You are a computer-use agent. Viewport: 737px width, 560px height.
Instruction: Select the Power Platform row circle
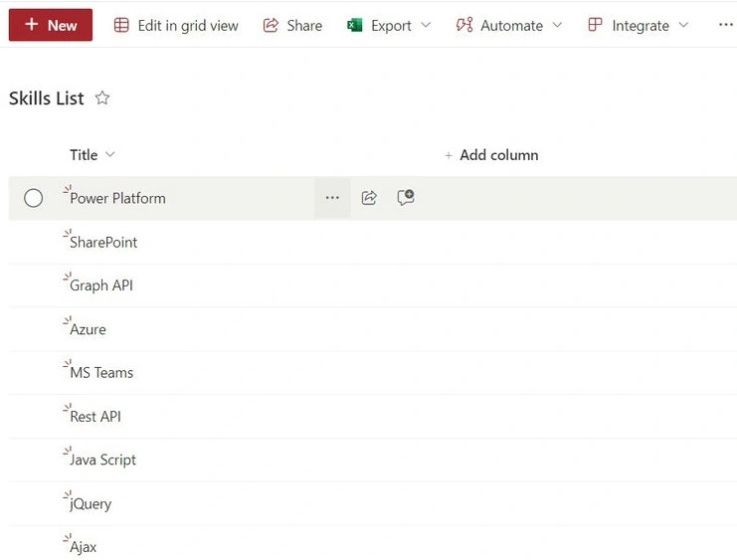[34, 198]
